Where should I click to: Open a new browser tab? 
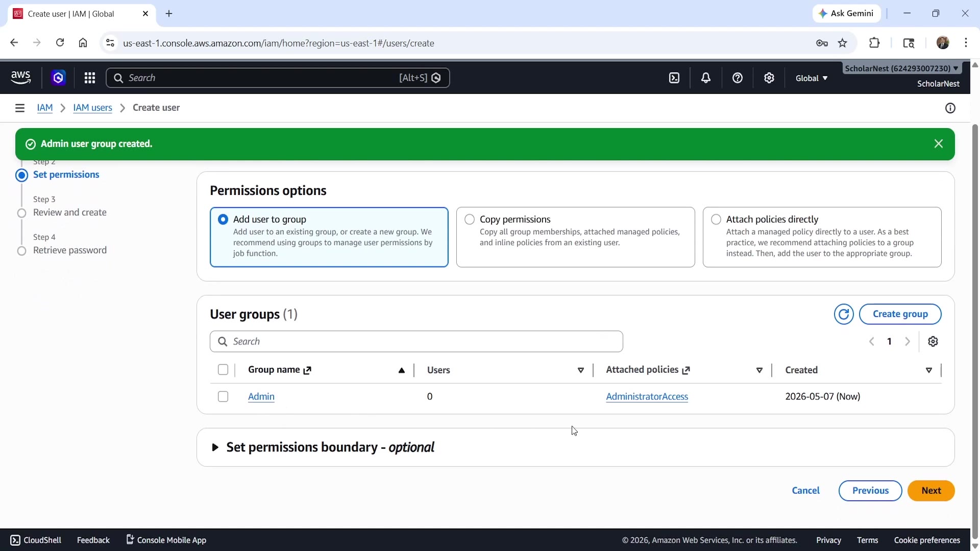(x=169, y=14)
